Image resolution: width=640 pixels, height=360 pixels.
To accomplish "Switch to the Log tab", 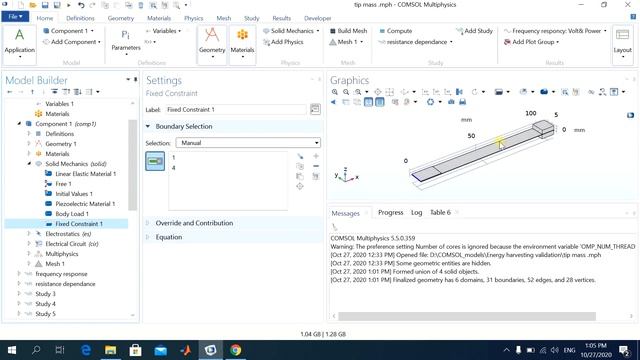I will click(416, 213).
